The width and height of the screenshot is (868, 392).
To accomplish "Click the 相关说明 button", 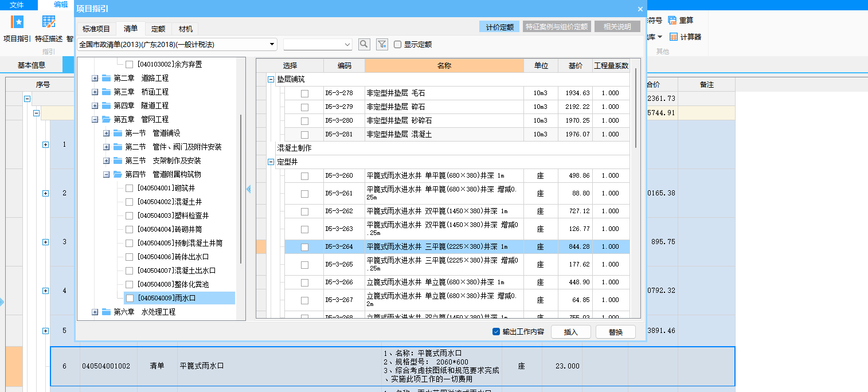I will (617, 26).
